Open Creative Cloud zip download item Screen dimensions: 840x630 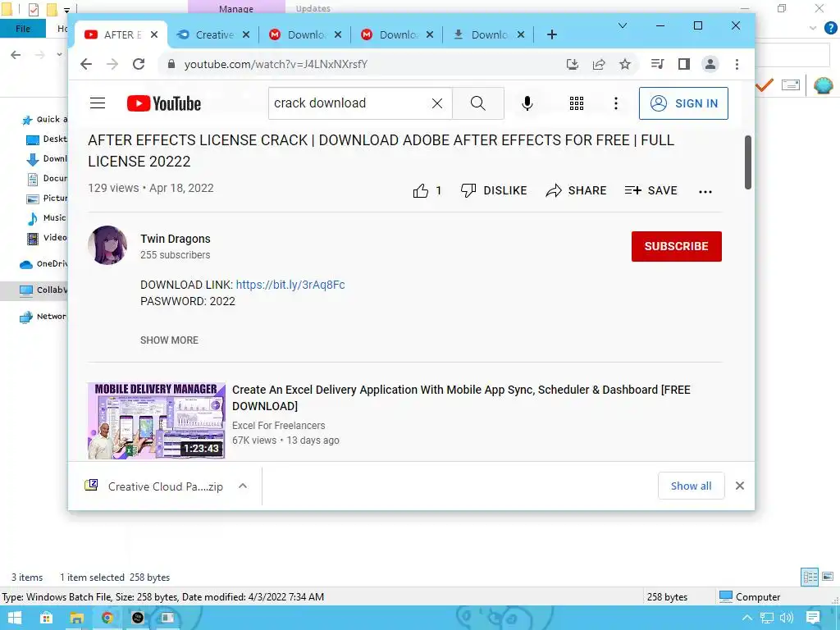154,486
